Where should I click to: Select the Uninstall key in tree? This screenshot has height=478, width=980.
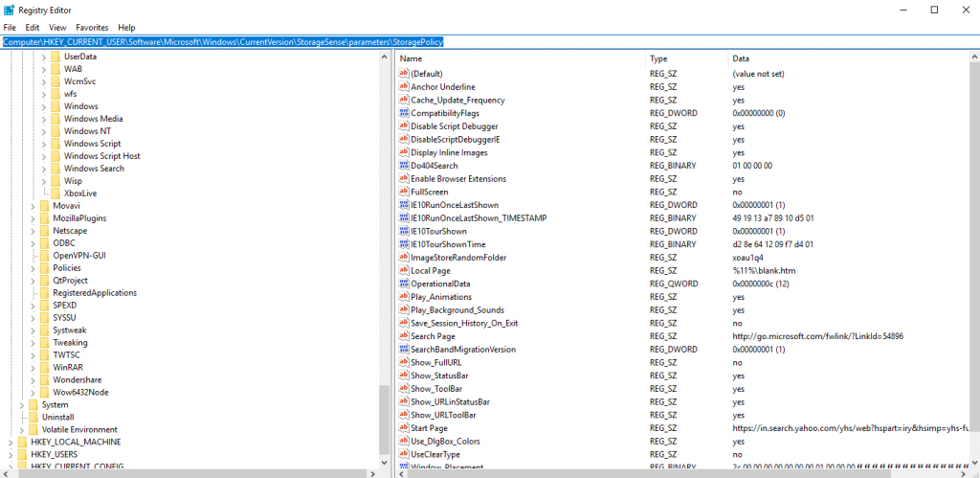point(58,418)
